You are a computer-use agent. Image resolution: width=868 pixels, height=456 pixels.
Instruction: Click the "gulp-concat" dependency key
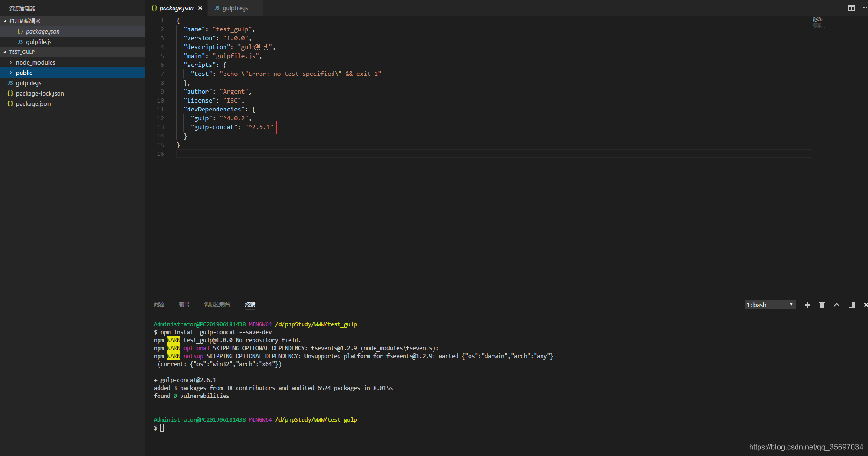coord(214,127)
